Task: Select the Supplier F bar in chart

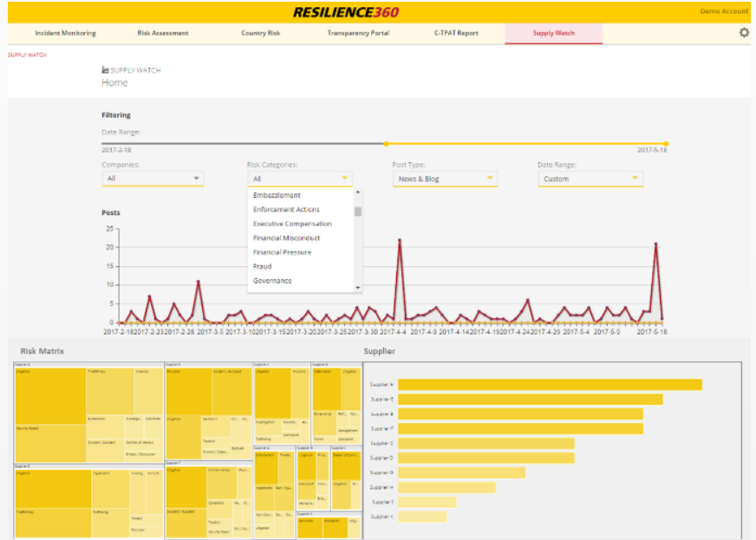Action: (521, 428)
